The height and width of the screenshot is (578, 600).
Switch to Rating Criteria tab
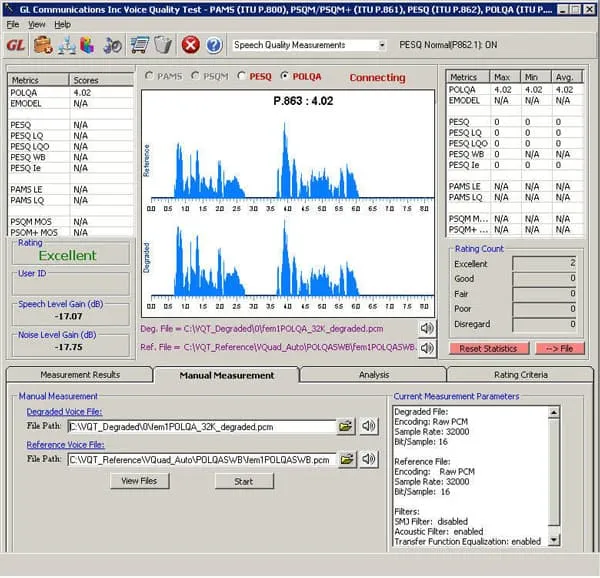pyautogui.click(x=520, y=375)
